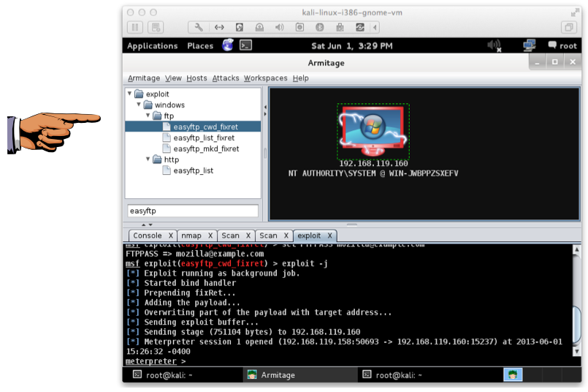Collapse the http folder

pos(148,159)
